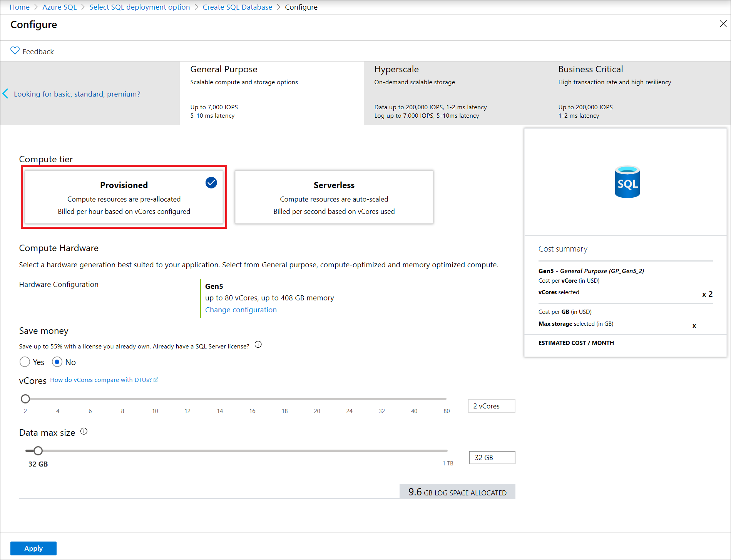This screenshot has height=560, width=731.
Task: Close the Configure pane with the X
Action: click(723, 24)
